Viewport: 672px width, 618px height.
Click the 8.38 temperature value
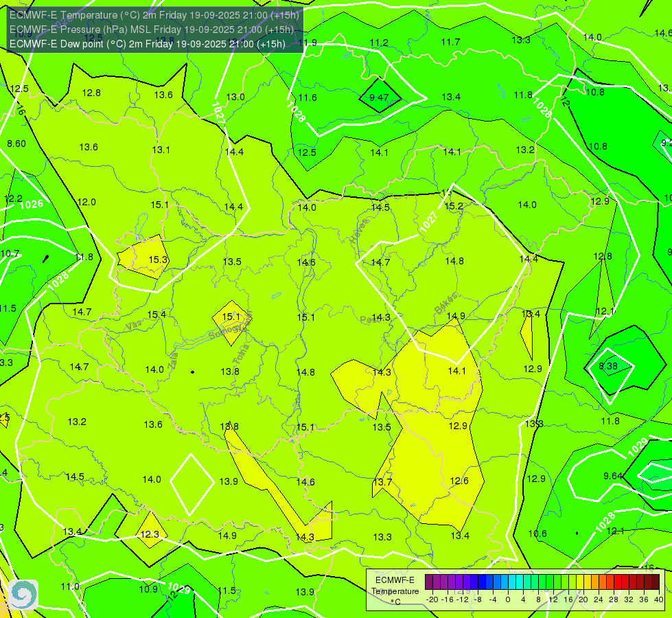[607, 366]
